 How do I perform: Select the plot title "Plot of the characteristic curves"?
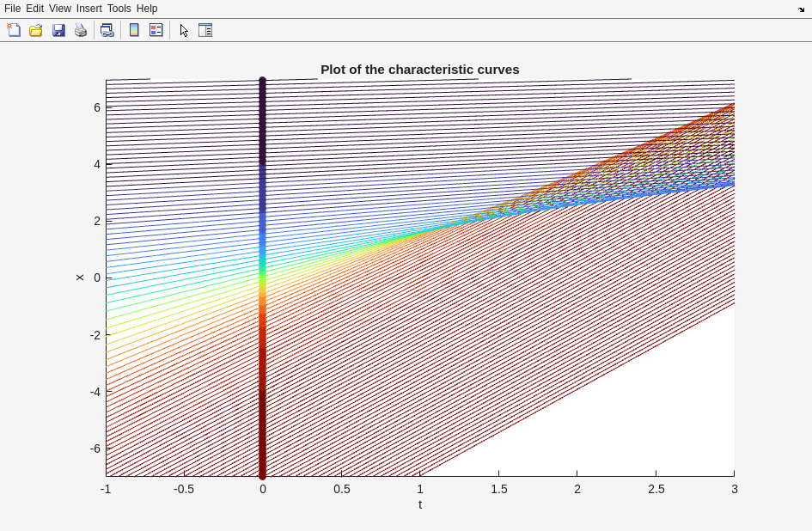coord(419,70)
